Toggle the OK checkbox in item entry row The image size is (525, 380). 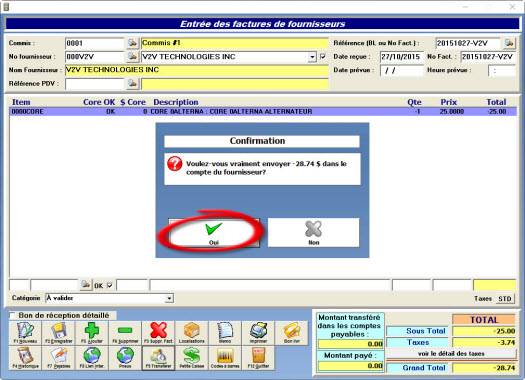109,286
